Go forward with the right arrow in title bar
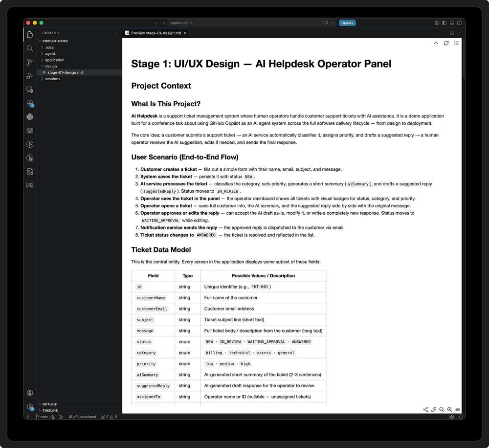Image resolution: width=489 pixels, height=448 pixels. (163, 23)
